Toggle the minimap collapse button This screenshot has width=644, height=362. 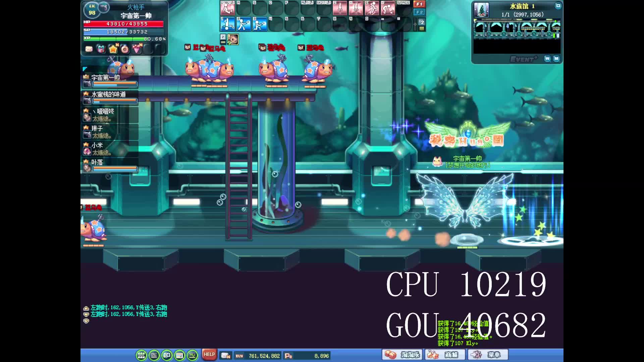pyautogui.click(x=558, y=6)
